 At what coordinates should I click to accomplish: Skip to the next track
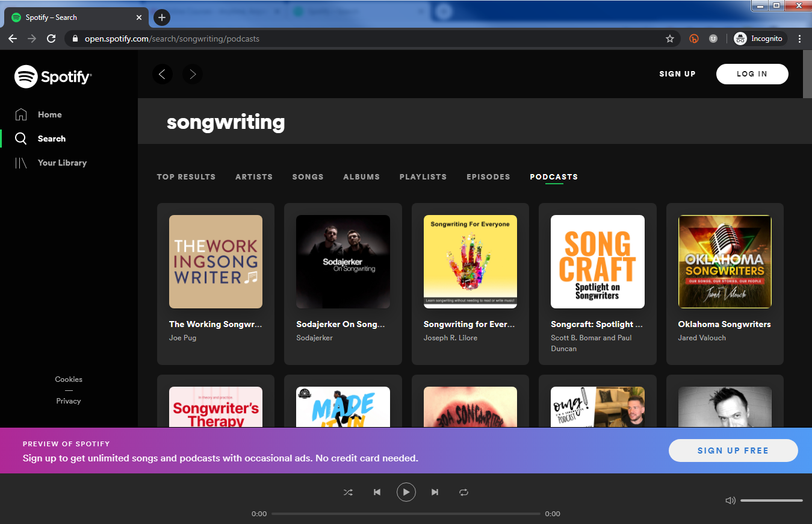coord(435,492)
